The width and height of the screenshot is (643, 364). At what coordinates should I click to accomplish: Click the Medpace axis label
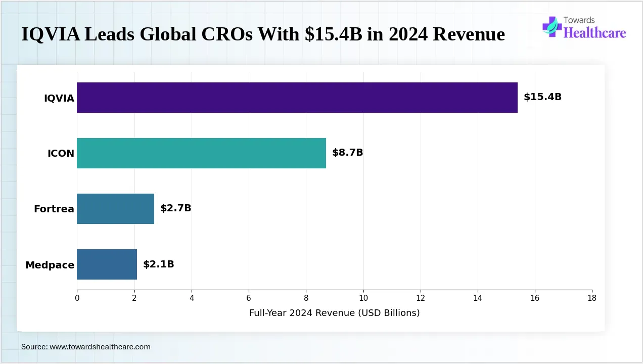pos(50,265)
